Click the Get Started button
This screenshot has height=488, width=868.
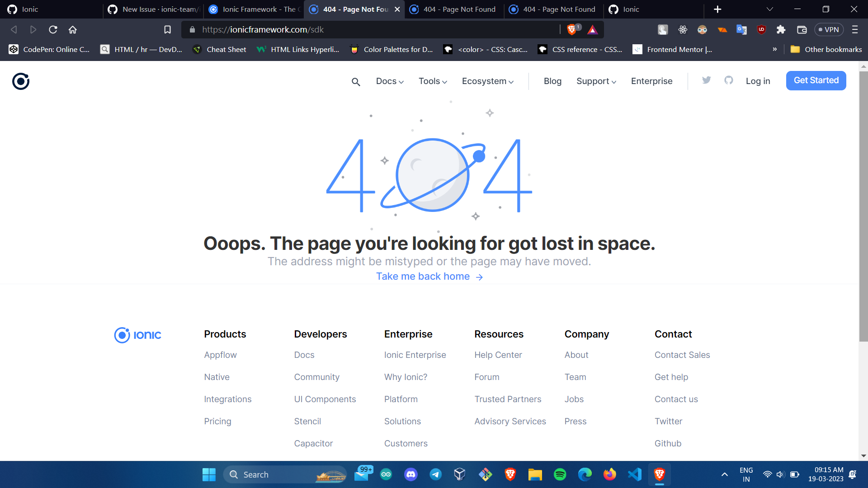(x=816, y=80)
